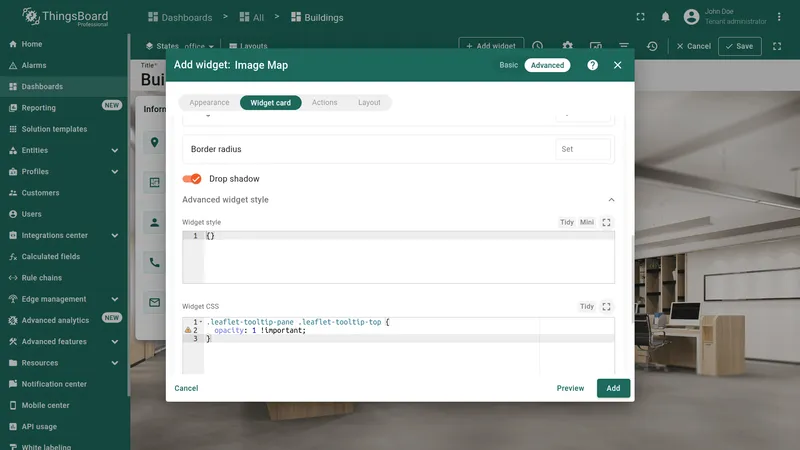Click Buildings breadcrumb

(317, 17)
